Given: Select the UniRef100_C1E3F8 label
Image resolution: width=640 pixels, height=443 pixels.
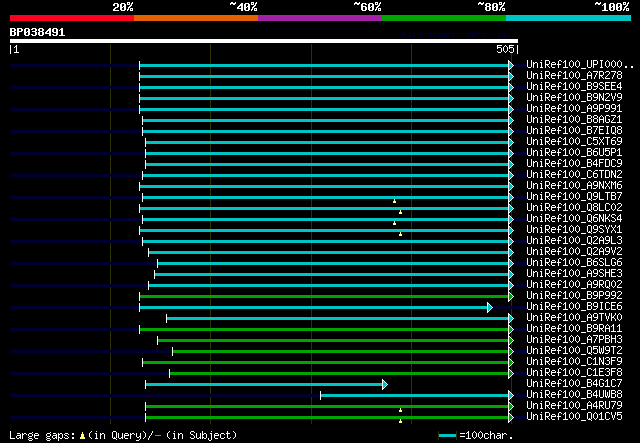Looking at the screenshot, I should pyautogui.click(x=574, y=373).
